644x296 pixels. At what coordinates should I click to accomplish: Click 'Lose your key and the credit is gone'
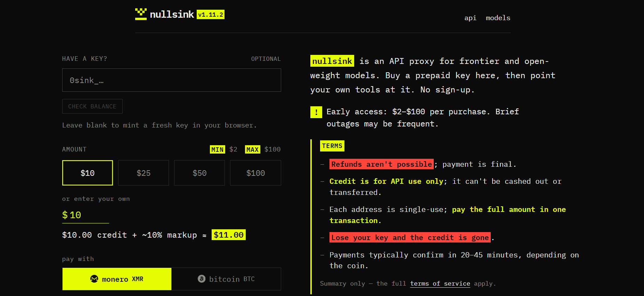[x=410, y=237]
